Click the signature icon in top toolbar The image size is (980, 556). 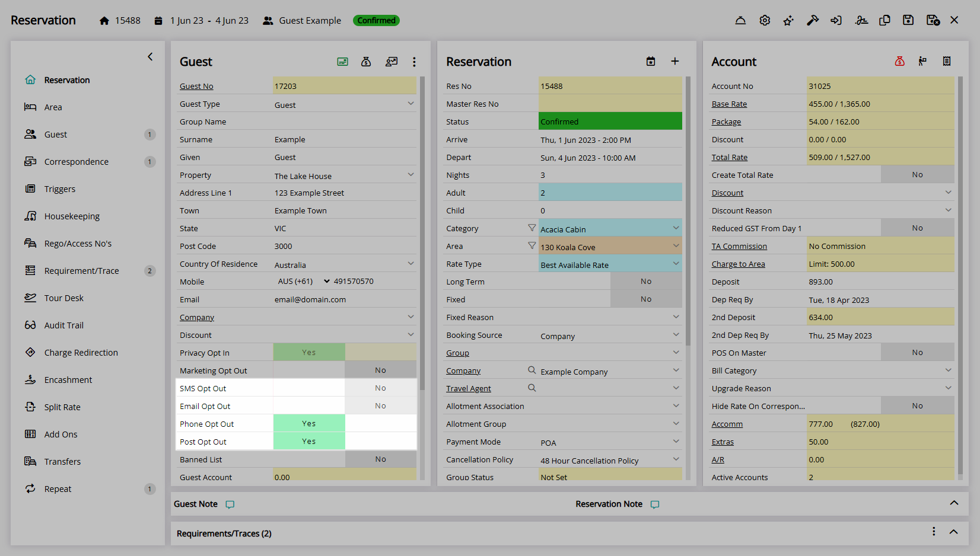pos(861,20)
